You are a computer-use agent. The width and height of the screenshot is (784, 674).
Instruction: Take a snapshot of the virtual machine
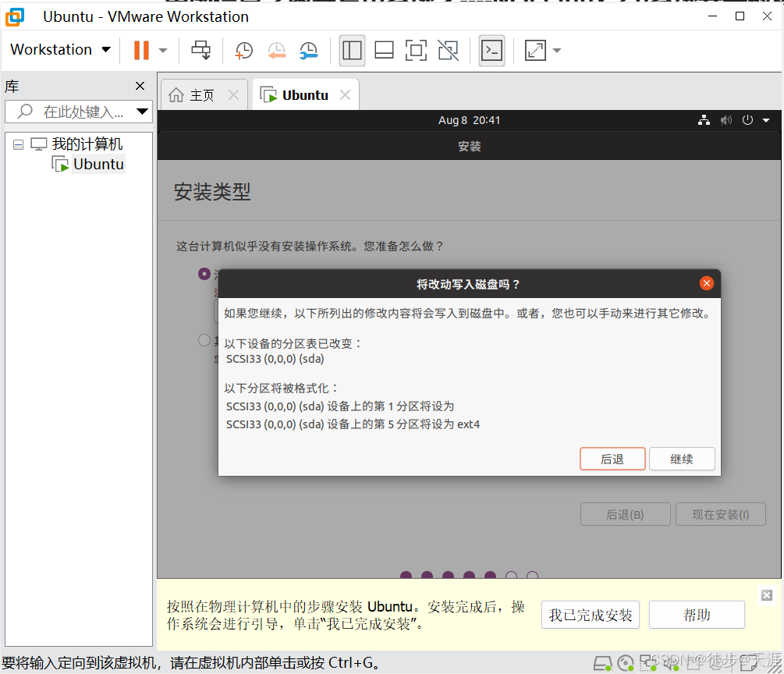pos(244,51)
